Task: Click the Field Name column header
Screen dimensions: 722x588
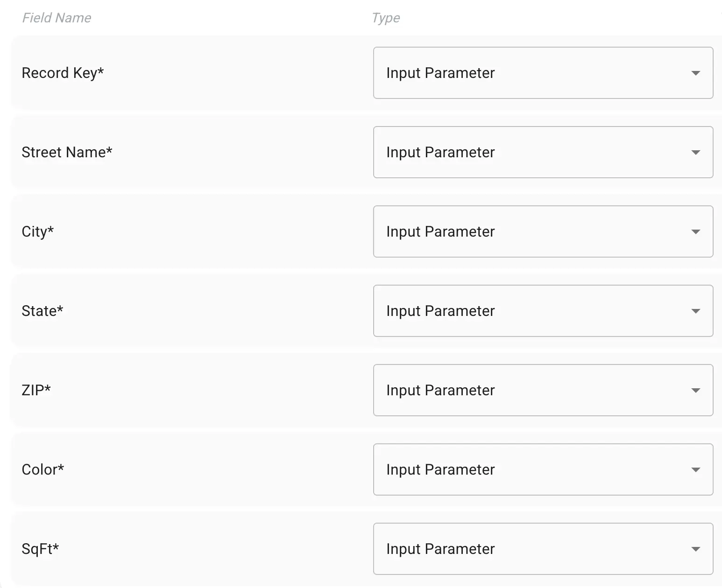Action: [x=57, y=17]
